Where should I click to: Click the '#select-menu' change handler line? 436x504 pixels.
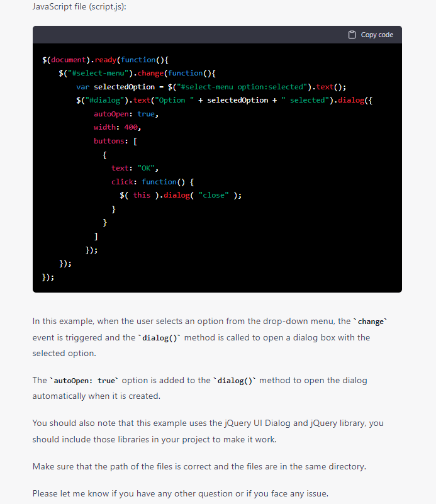click(x=137, y=73)
